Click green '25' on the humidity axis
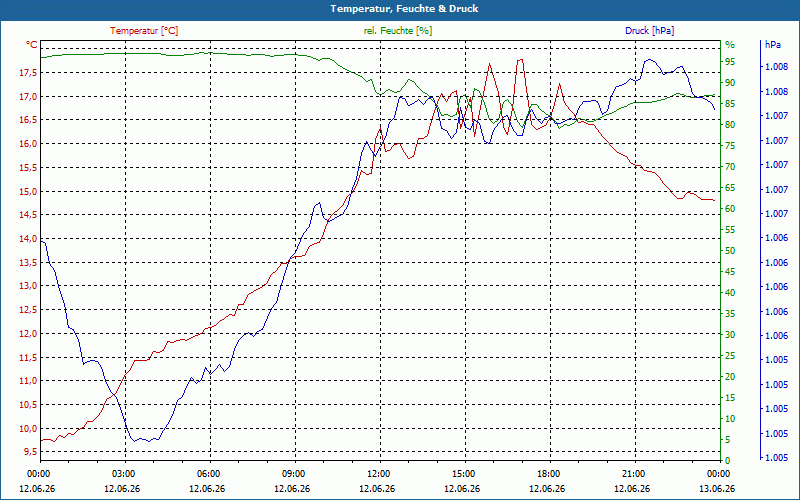Screen dimensions: 800x500 pos(730,356)
